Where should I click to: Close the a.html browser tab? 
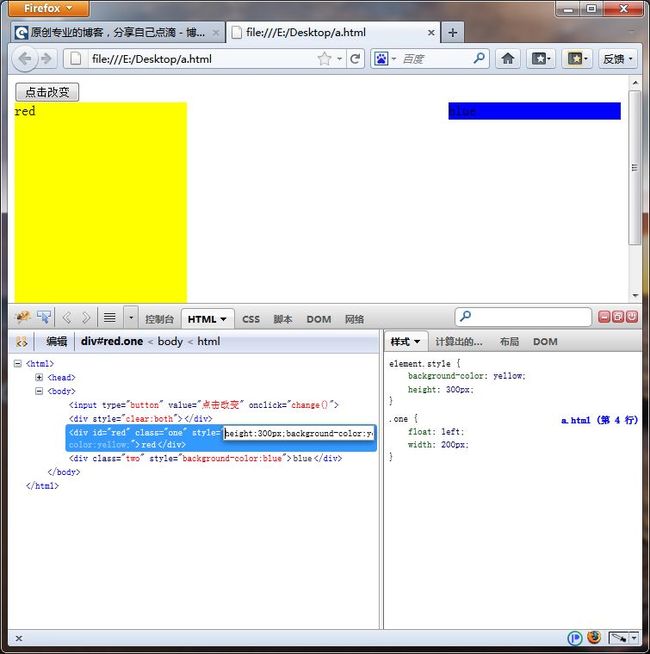[431, 33]
